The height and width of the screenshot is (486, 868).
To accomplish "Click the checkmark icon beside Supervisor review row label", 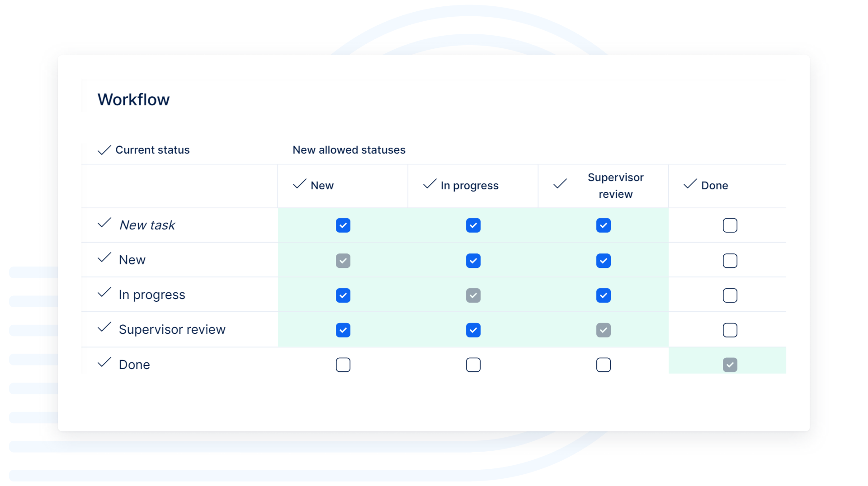I will pos(104,327).
